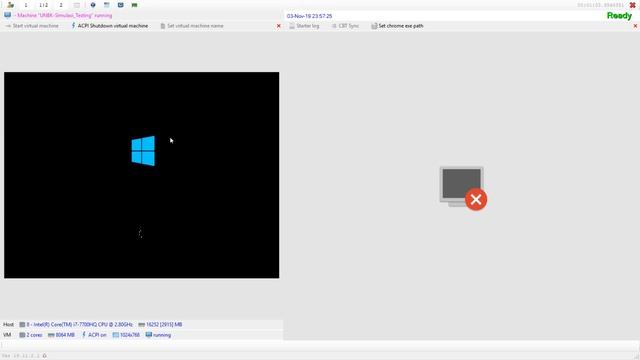
Task: Click the display resolution icon beside "1024x768"
Action: [116, 335]
